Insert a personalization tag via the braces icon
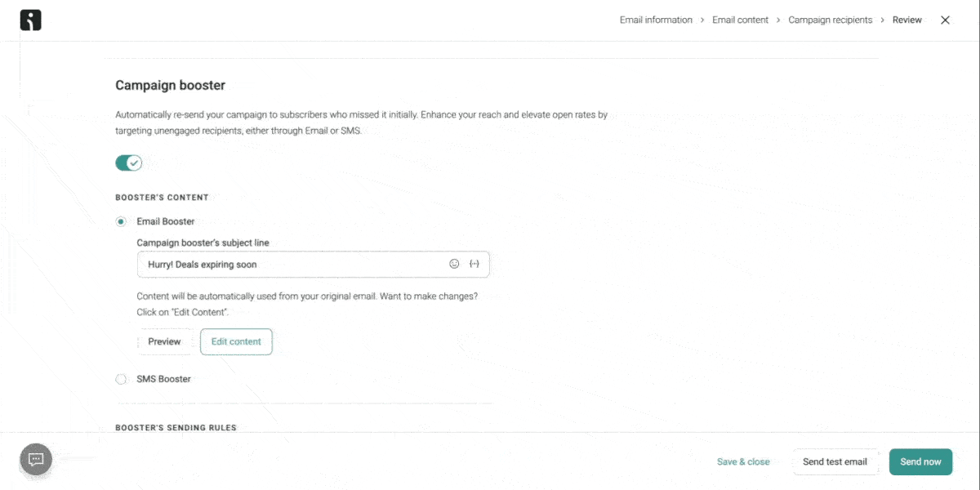Viewport: 980px width, 490px height. tap(474, 264)
